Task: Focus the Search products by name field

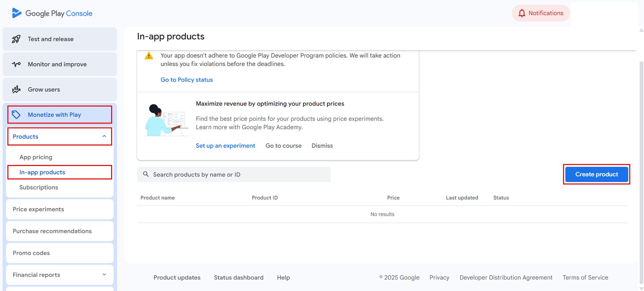Action: tap(234, 174)
